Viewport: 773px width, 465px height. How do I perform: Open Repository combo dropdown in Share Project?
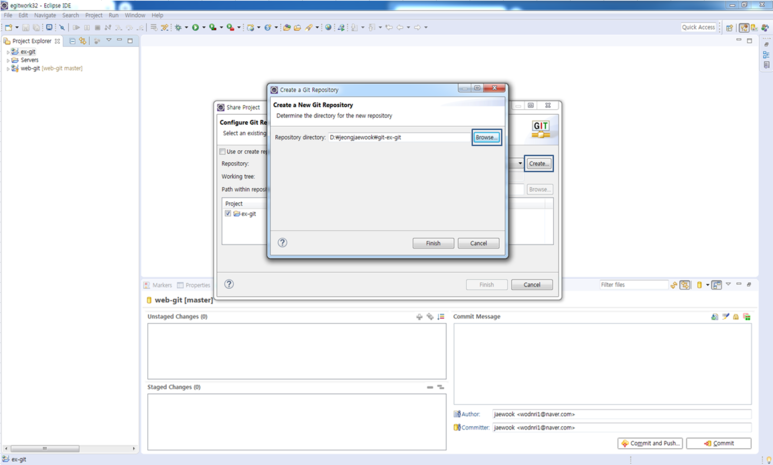520,163
